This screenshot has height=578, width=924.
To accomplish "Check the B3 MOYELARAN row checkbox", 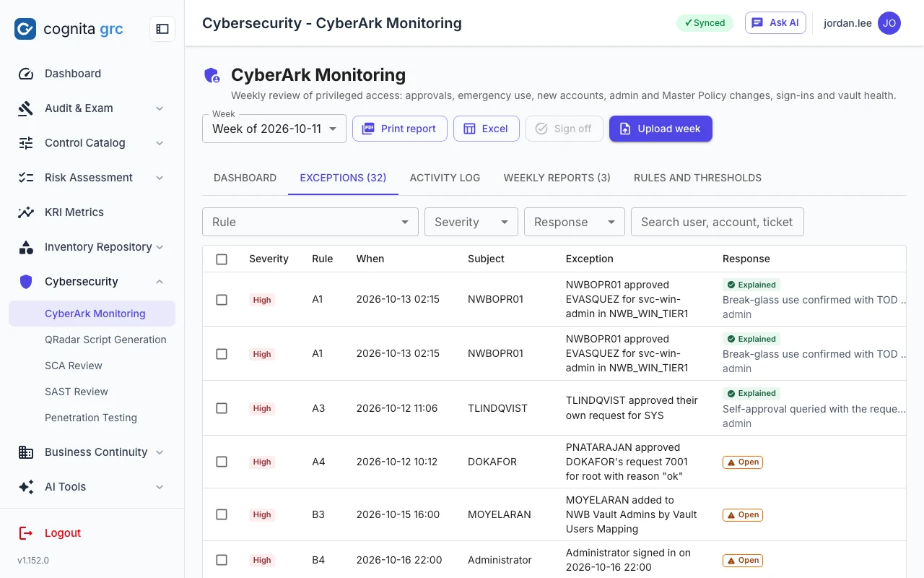I will point(222,514).
